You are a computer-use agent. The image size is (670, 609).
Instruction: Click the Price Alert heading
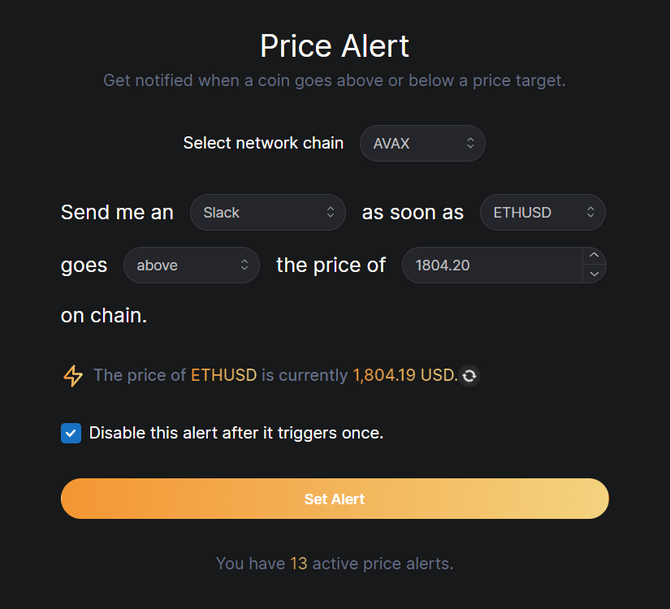pyautogui.click(x=334, y=46)
